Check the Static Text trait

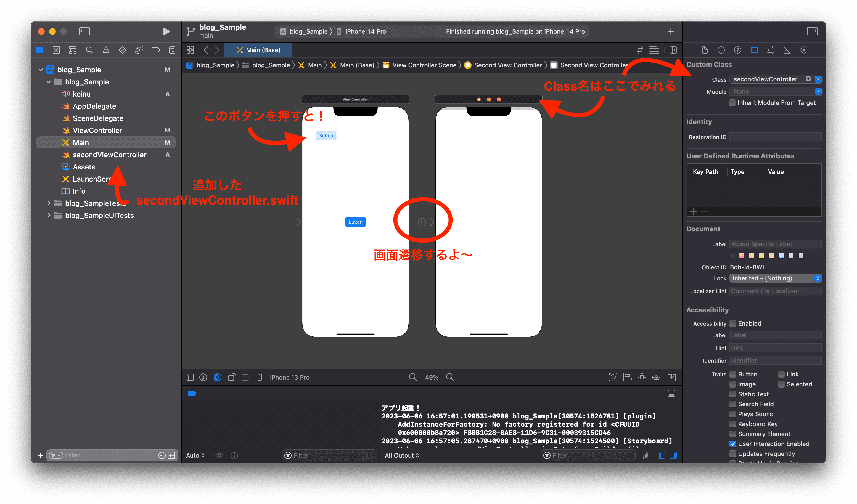click(733, 394)
